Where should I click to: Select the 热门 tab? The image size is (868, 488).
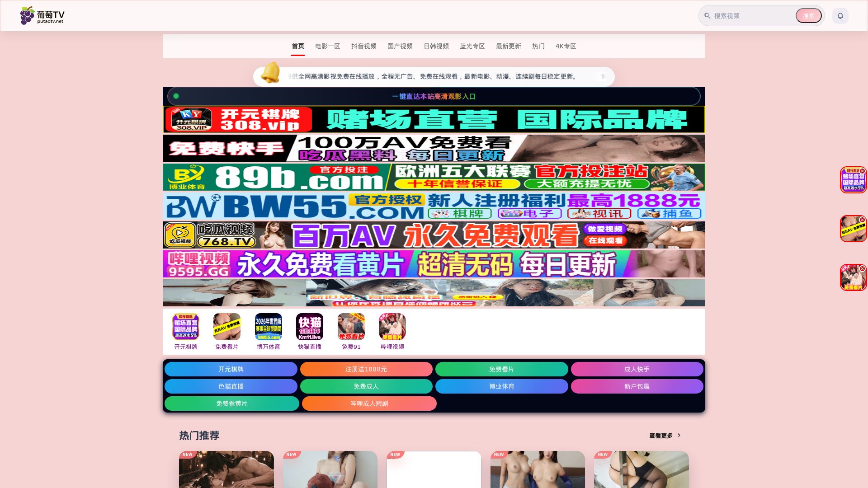(x=538, y=46)
